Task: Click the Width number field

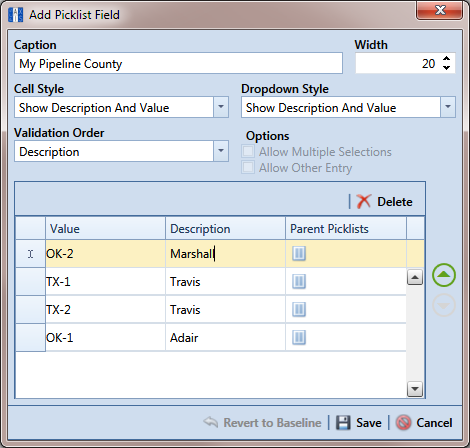Action: (x=398, y=63)
